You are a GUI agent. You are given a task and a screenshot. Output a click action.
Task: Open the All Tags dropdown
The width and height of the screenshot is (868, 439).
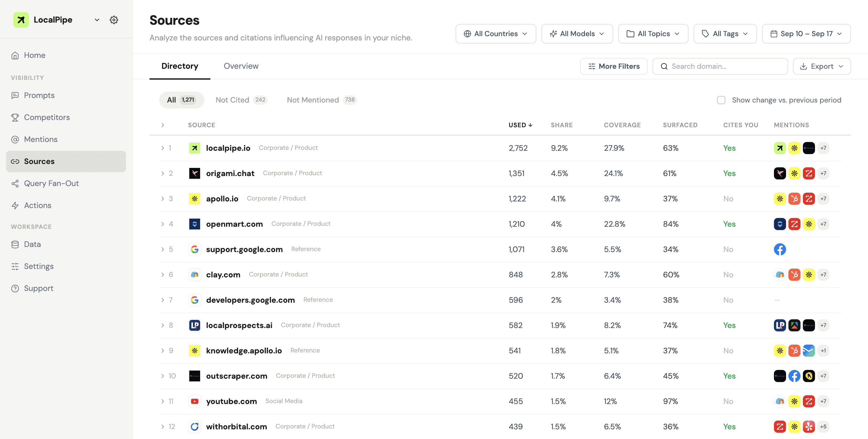point(725,34)
